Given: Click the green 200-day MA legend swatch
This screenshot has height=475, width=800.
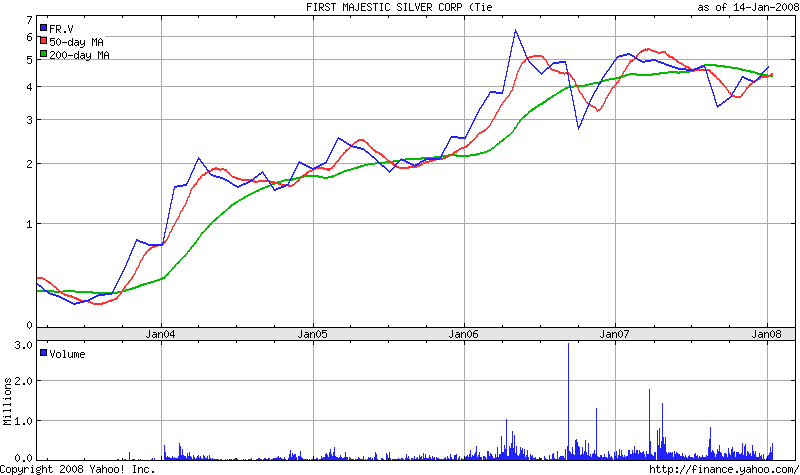Looking at the screenshot, I should 43,54.
